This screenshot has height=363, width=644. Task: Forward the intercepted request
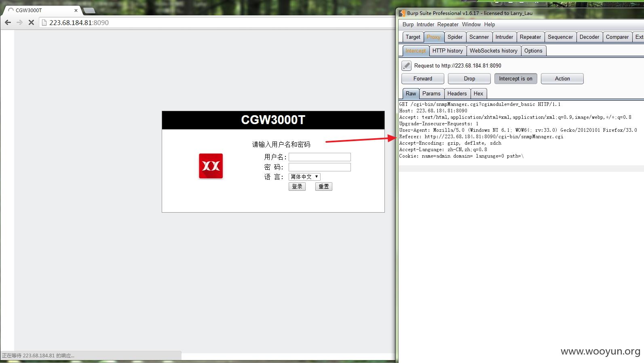pyautogui.click(x=423, y=79)
